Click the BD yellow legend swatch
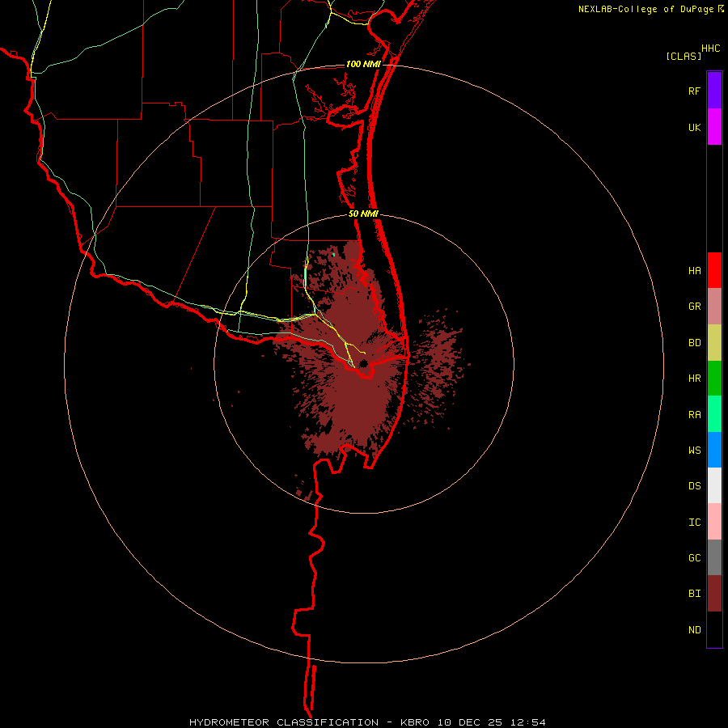The image size is (728, 728). (714, 343)
